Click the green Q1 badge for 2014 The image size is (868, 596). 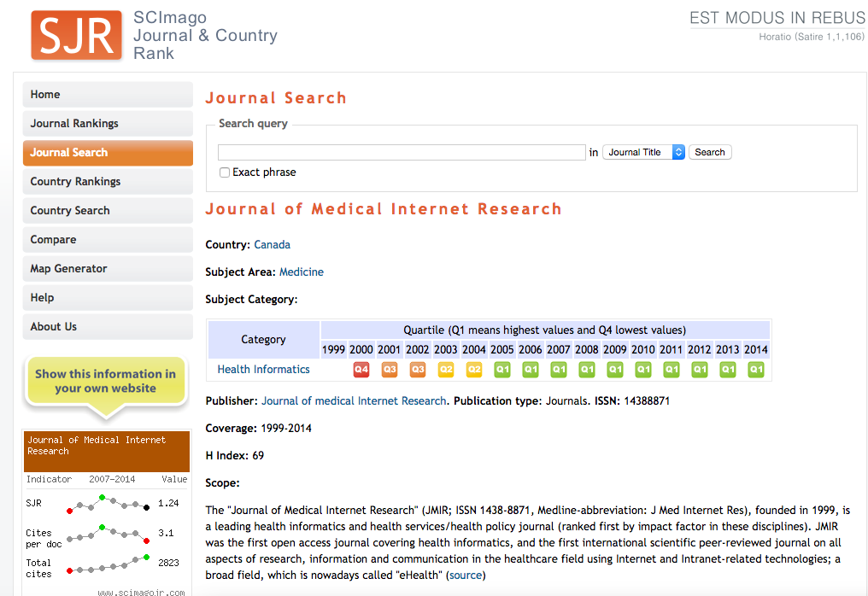pyautogui.click(x=756, y=370)
